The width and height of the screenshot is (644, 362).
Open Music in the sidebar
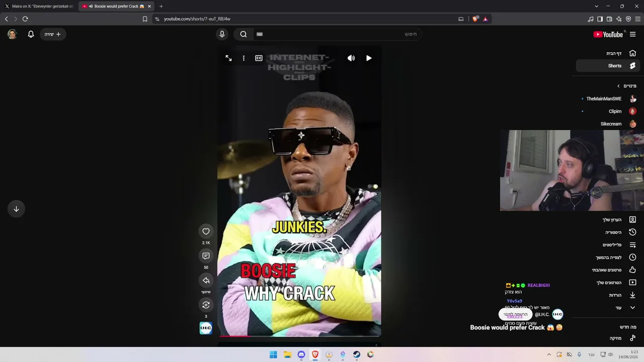[608, 338]
